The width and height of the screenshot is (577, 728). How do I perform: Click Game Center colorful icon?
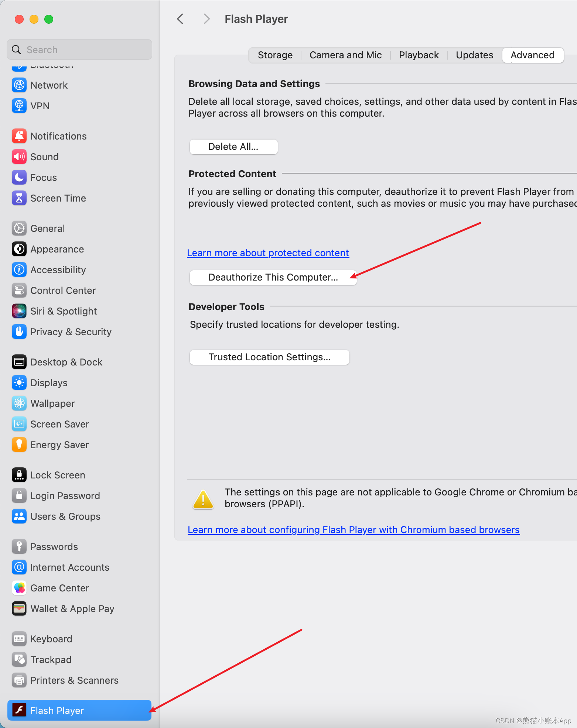click(x=19, y=588)
